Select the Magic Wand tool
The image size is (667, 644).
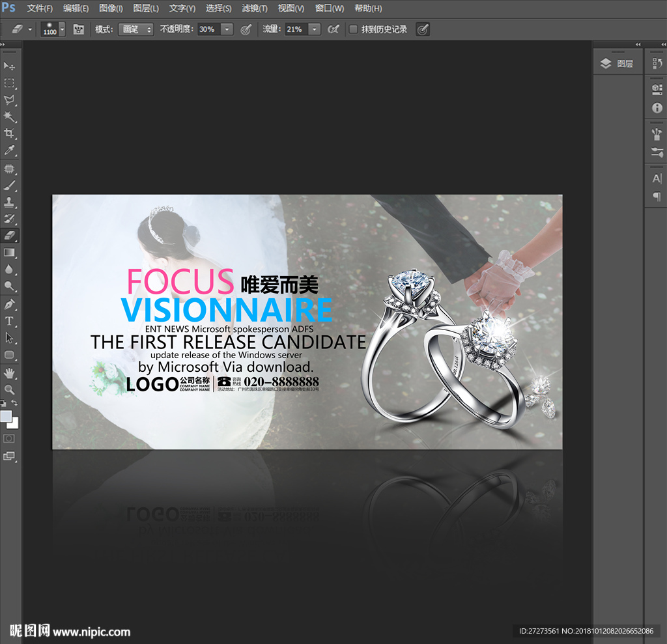point(10,117)
